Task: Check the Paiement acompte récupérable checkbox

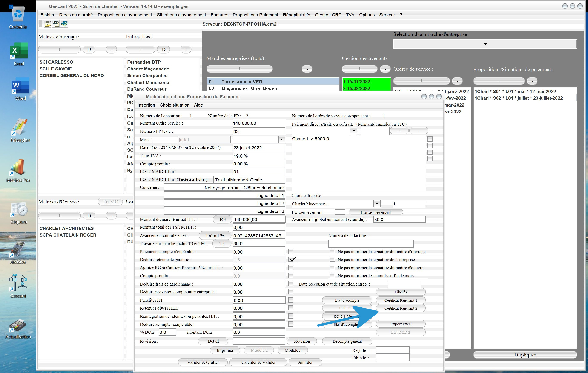Action: (x=291, y=251)
